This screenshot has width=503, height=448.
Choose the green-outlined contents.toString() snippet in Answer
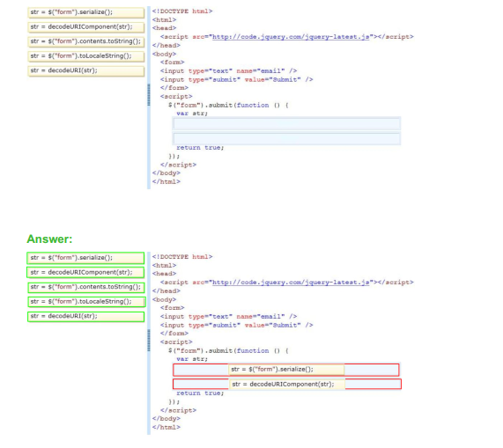[x=85, y=287]
